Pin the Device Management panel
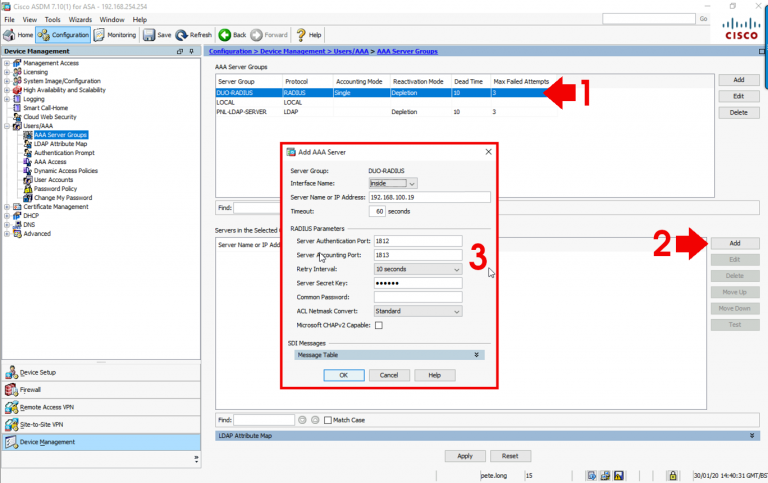The height and width of the screenshot is (483, 768). [x=192, y=51]
